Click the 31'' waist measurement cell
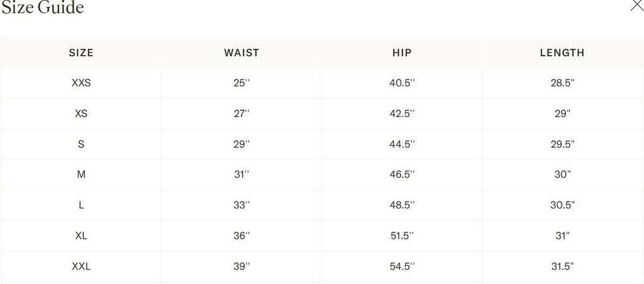 coord(241,174)
